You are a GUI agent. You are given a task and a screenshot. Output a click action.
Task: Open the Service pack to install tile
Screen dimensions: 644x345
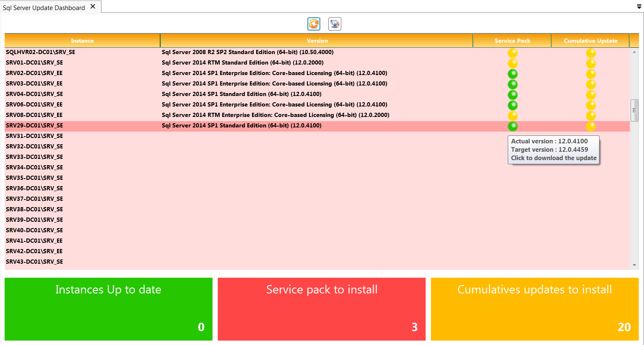[x=322, y=309]
